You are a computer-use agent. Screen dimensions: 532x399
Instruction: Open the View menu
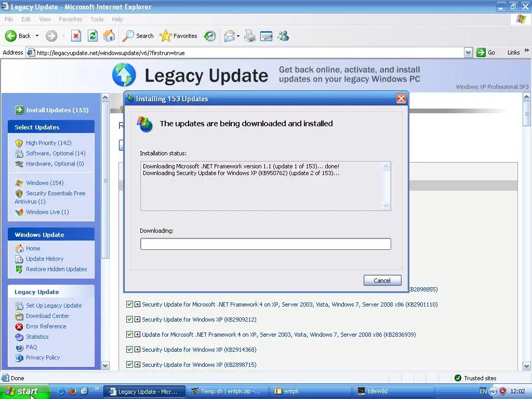click(45, 19)
